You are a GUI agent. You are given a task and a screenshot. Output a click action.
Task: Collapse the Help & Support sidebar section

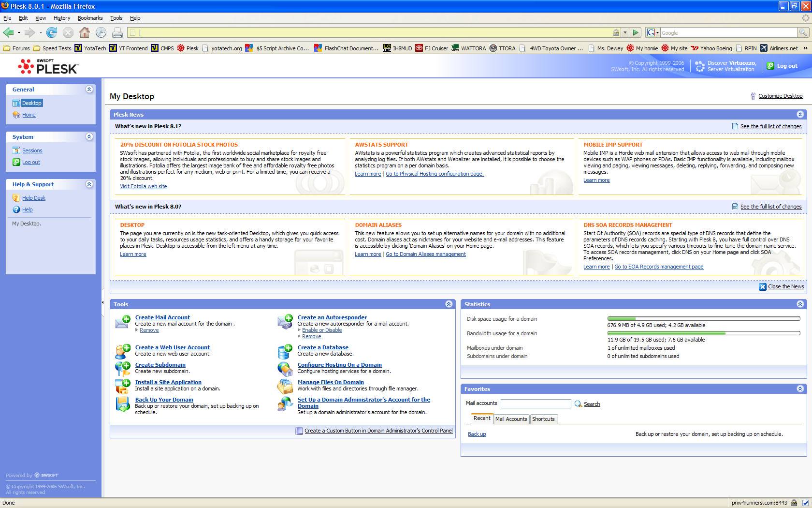point(89,184)
